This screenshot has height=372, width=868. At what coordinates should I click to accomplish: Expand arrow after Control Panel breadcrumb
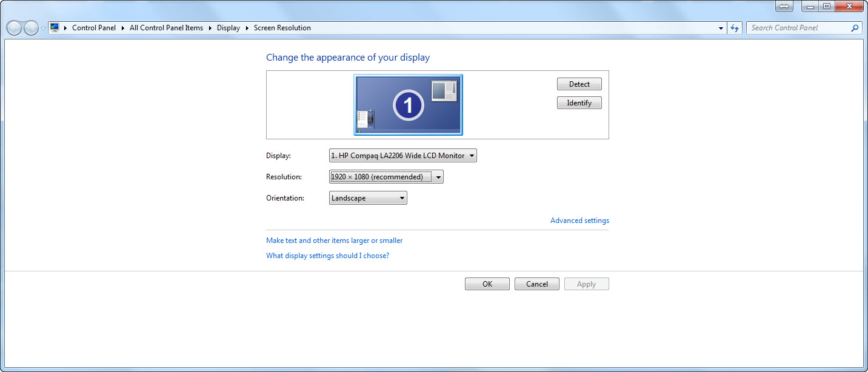(x=122, y=28)
